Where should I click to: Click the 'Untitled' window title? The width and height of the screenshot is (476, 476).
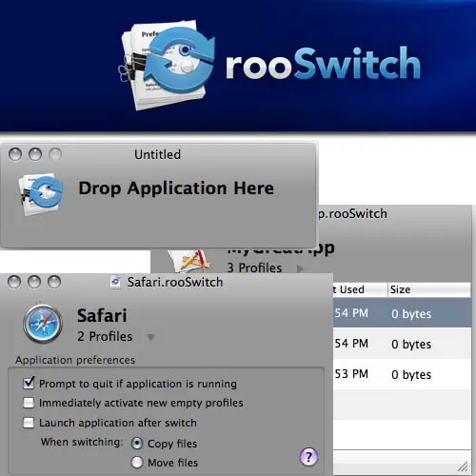pos(157,154)
